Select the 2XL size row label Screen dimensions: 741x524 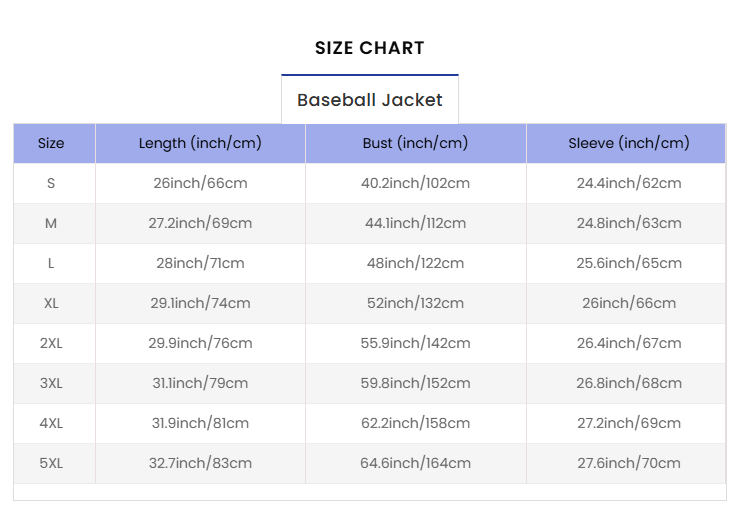(x=51, y=343)
